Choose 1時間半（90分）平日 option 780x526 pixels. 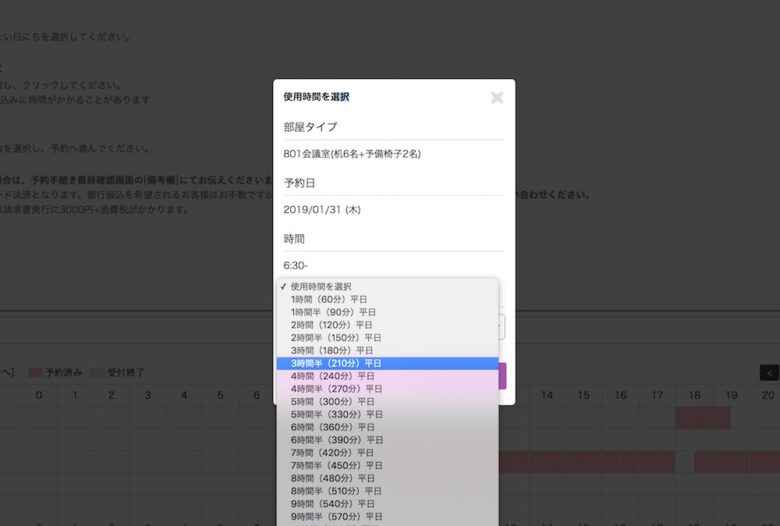pyautogui.click(x=388, y=312)
